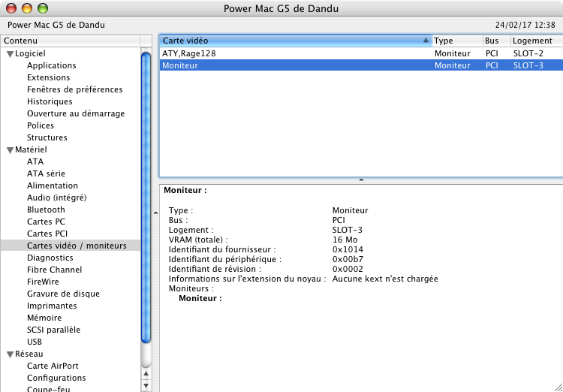Click the Réseau category label
Image resolution: width=563 pixels, height=392 pixels.
point(29,354)
